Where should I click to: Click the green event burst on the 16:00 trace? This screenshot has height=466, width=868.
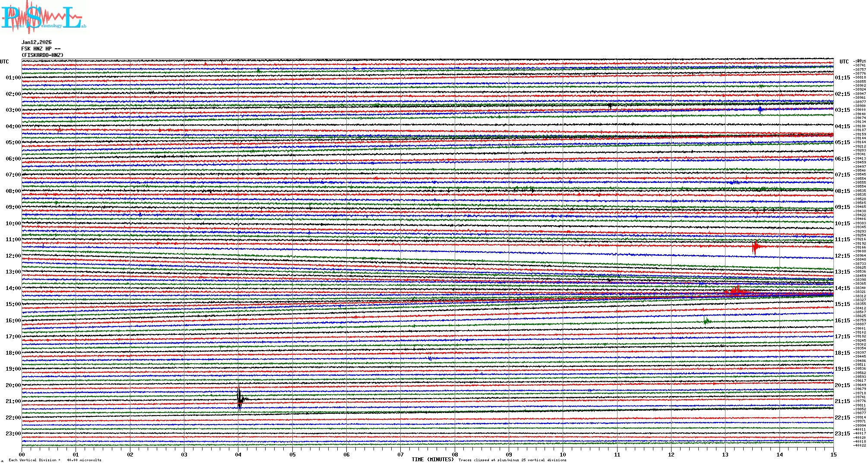coord(706,321)
